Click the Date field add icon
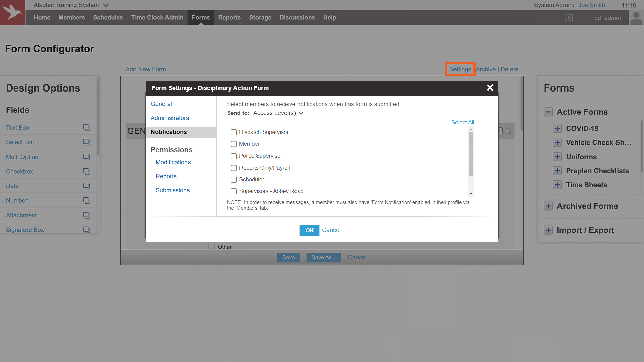The width and height of the screenshot is (644, 362). [86, 186]
